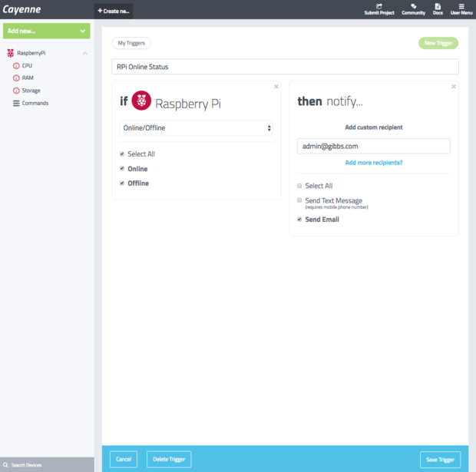
Task: Open the Create new project tab
Action: (114, 12)
